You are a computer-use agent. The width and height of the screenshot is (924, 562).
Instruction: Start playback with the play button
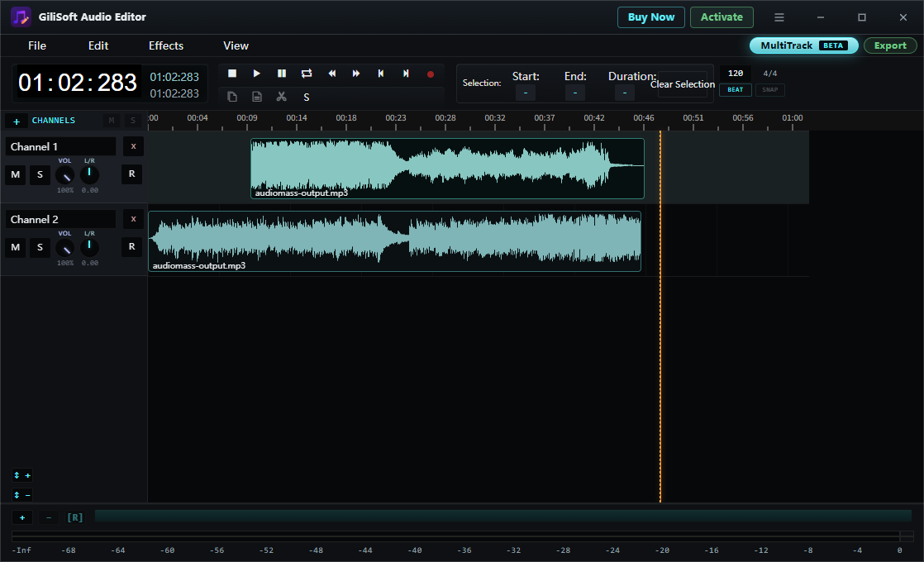(256, 74)
